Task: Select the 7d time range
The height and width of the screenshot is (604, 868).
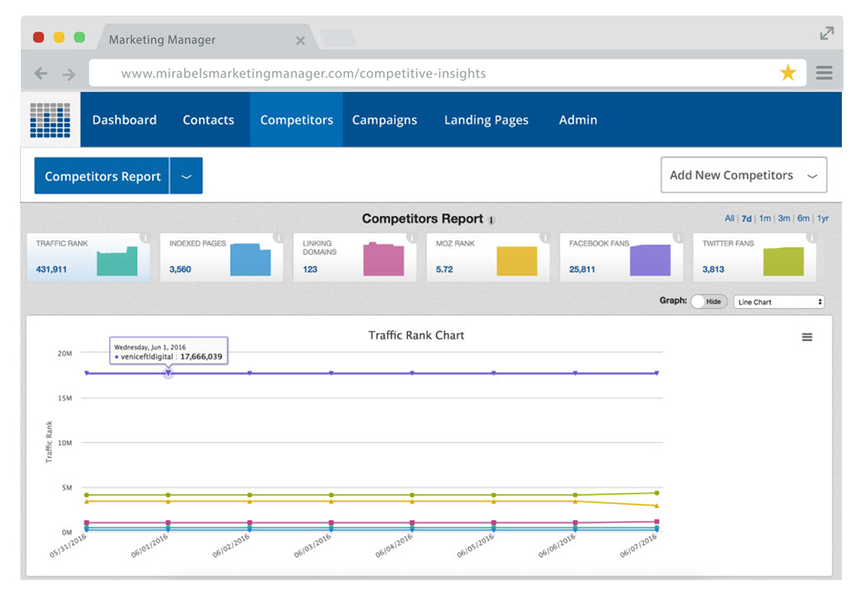Action: point(746,219)
